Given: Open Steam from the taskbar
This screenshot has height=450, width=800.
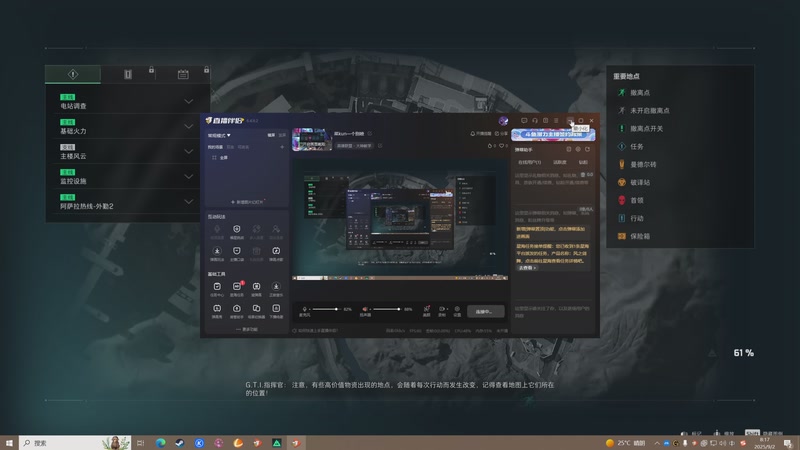Looking at the screenshot, I should [180, 443].
